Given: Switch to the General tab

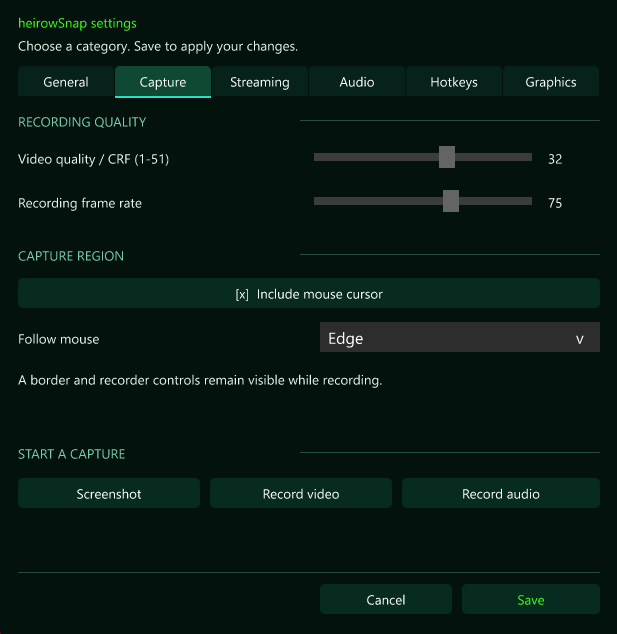Looking at the screenshot, I should pos(66,82).
